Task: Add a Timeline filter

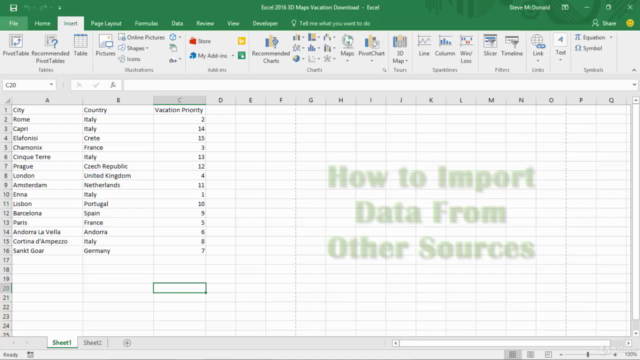Action: pos(512,45)
